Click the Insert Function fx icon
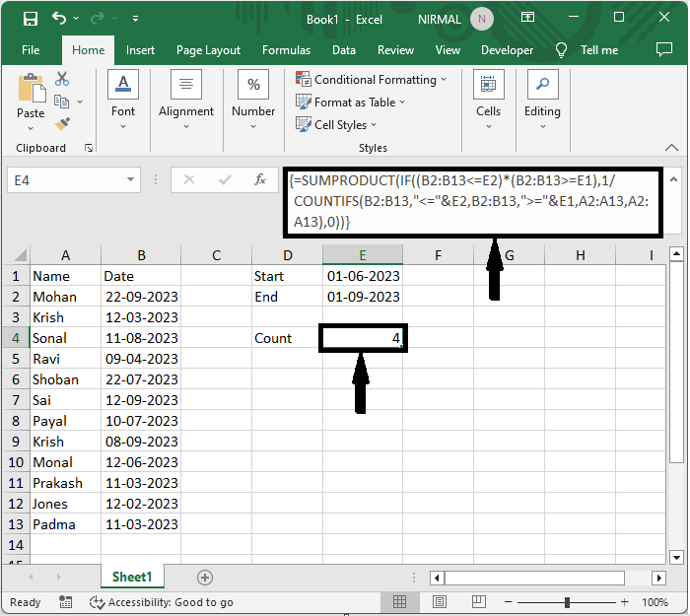Image resolution: width=690 pixels, height=616 pixels. click(260, 179)
